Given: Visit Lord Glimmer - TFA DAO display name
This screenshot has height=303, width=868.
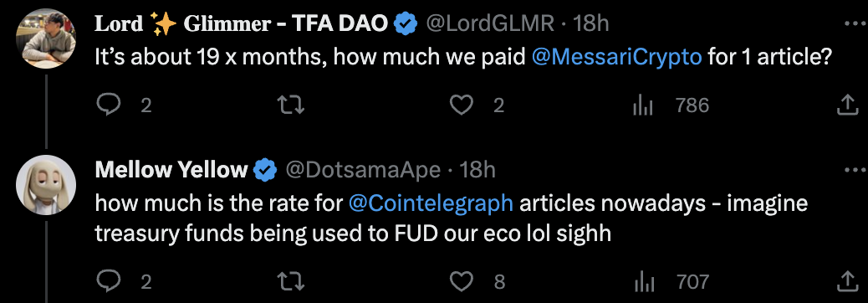Looking at the screenshot, I should coord(241,23).
